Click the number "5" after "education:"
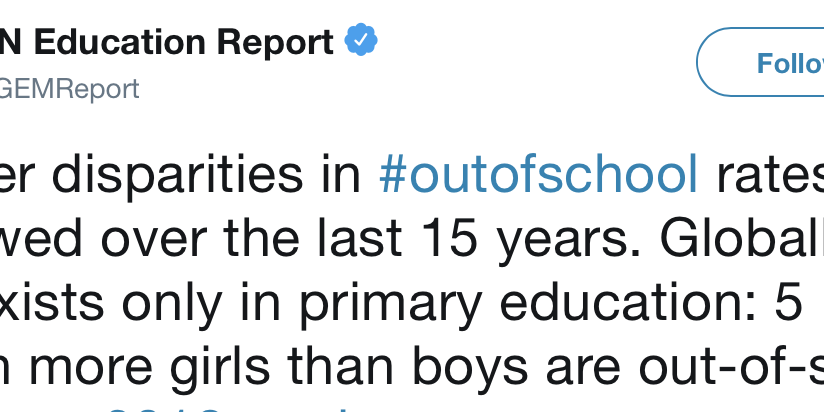Image resolution: width=824 pixels, height=412 pixels. click(x=790, y=306)
